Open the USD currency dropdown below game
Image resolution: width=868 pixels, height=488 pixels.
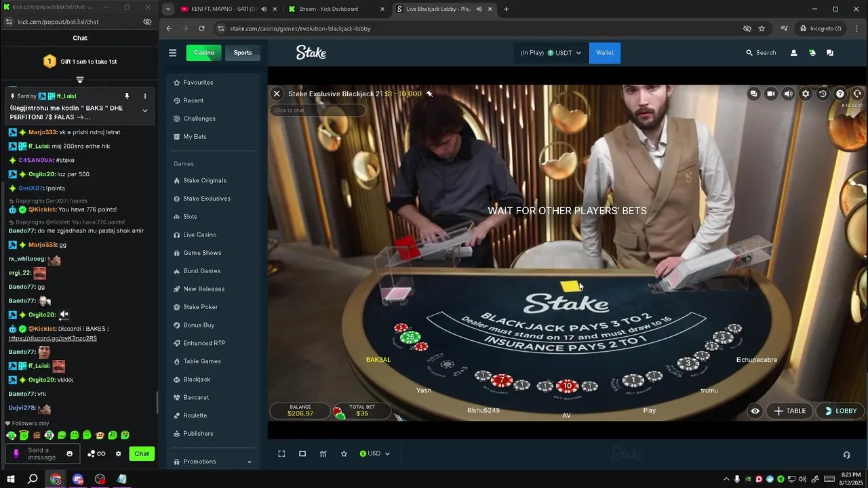(x=375, y=454)
